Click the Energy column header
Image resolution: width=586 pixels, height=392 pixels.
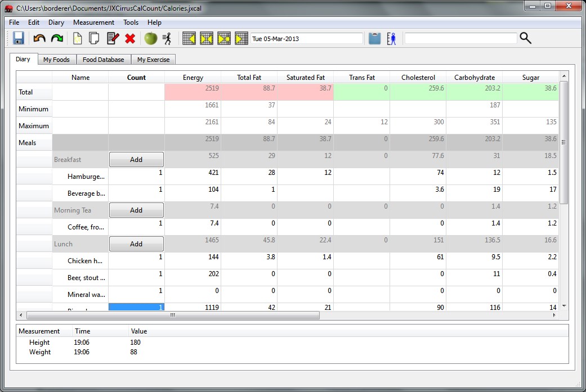(193, 78)
